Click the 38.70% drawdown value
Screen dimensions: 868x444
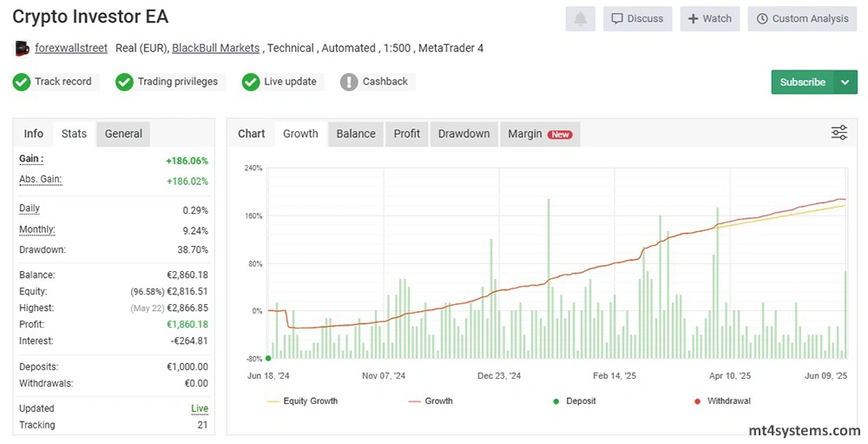193,249
